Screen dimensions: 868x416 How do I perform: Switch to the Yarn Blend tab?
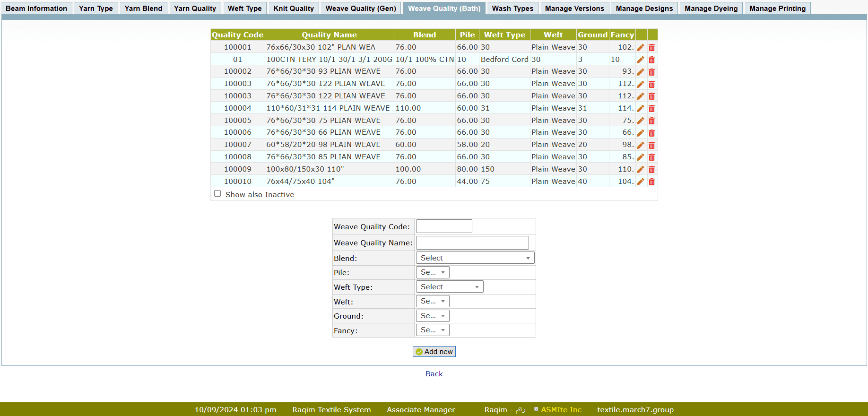143,9
